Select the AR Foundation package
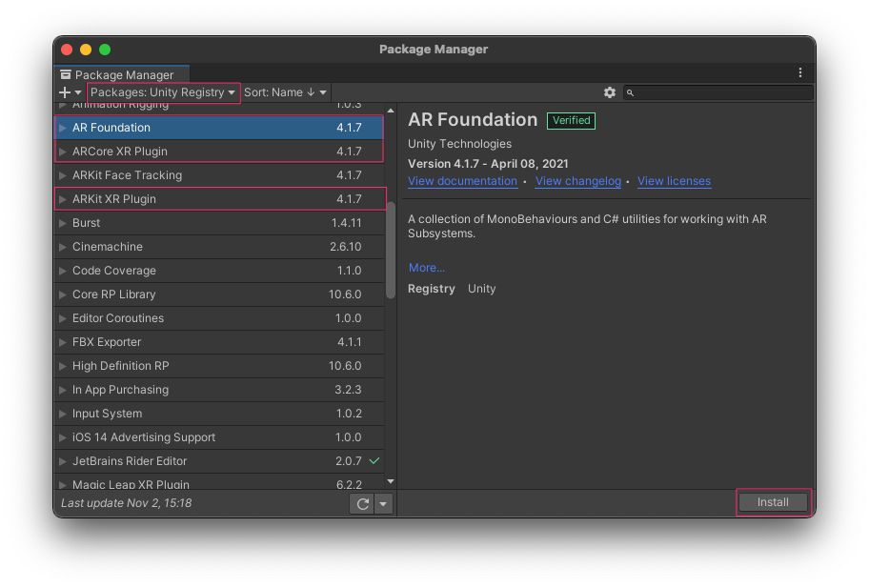 coord(143,127)
